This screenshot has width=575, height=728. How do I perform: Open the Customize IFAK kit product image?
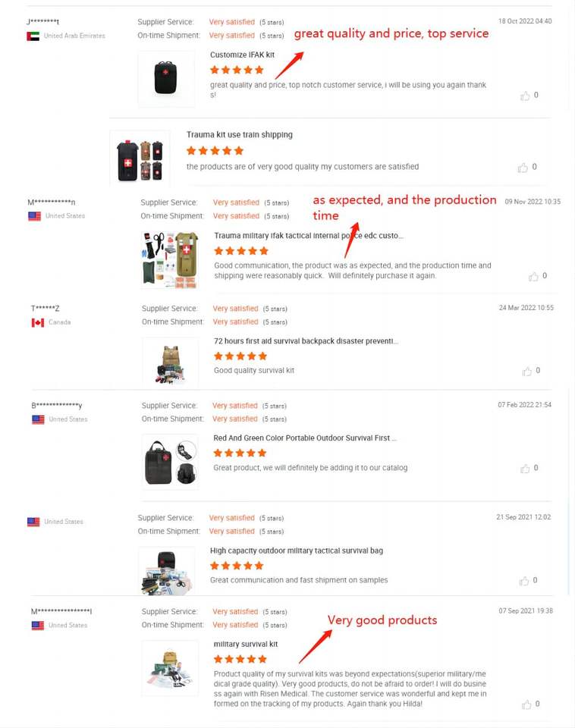166,78
